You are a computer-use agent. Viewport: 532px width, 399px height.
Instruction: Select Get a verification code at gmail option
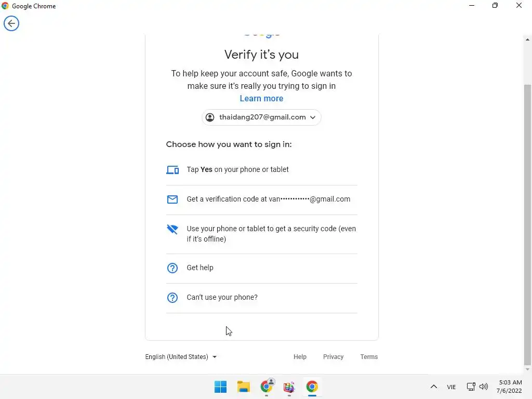262,199
